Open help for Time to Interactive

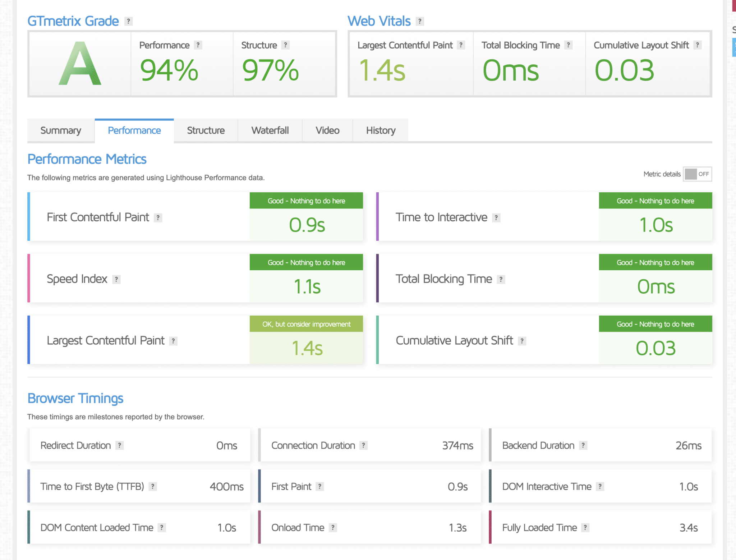coord(496,217)
